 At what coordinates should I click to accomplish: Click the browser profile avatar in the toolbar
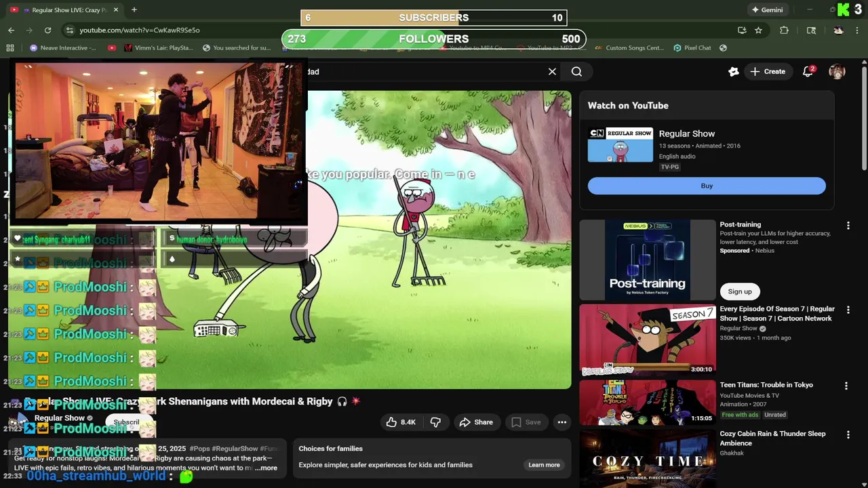pos(838,30)
